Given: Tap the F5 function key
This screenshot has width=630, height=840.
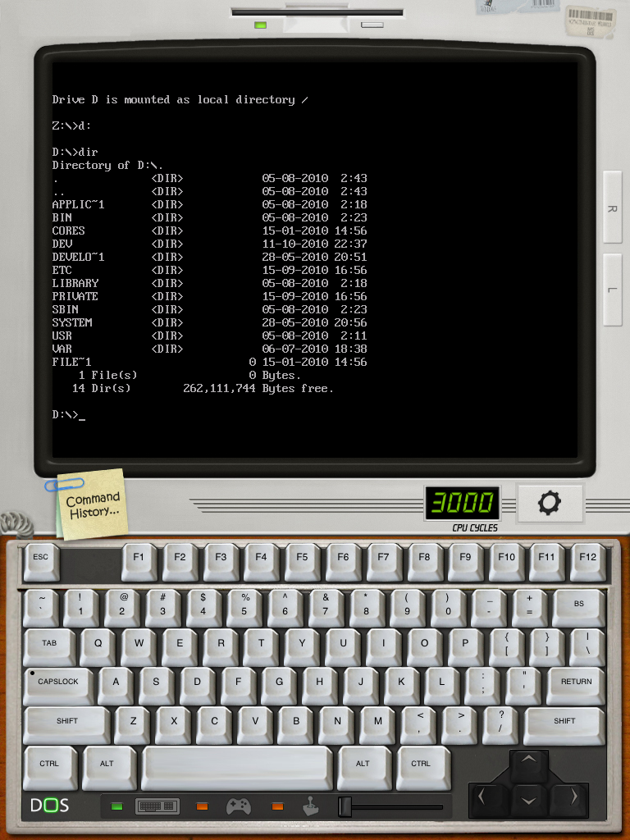Looking at the screenshot, I should click(302, 561).
